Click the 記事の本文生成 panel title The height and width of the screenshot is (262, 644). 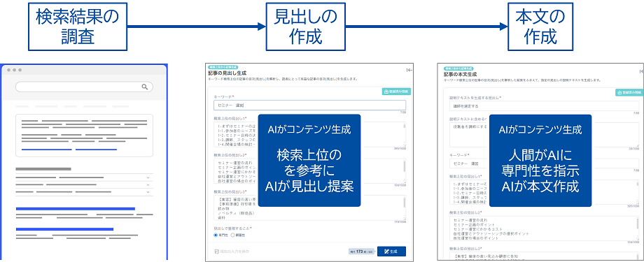(461, 75)
